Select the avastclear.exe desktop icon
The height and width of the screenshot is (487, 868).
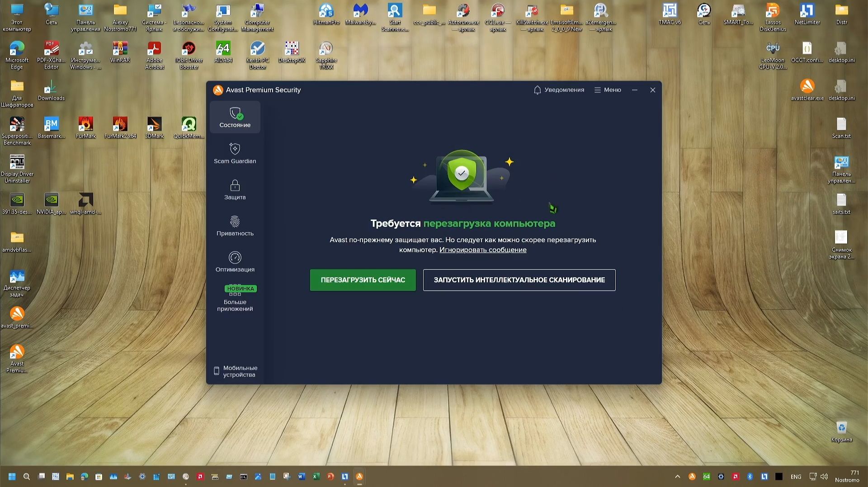[x=807, y=90]
